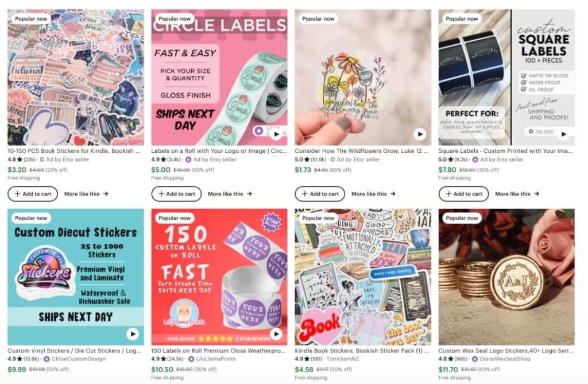This screenshot has height=384, width=588.
Task: Add the Wildflowers sticker to cart
Action: point(320,194)
